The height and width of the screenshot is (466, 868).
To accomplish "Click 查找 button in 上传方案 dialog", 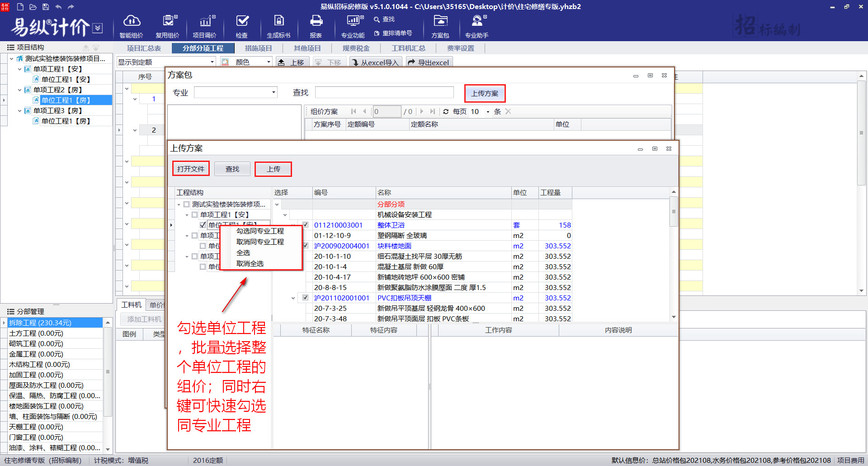I will pos(232,169).
